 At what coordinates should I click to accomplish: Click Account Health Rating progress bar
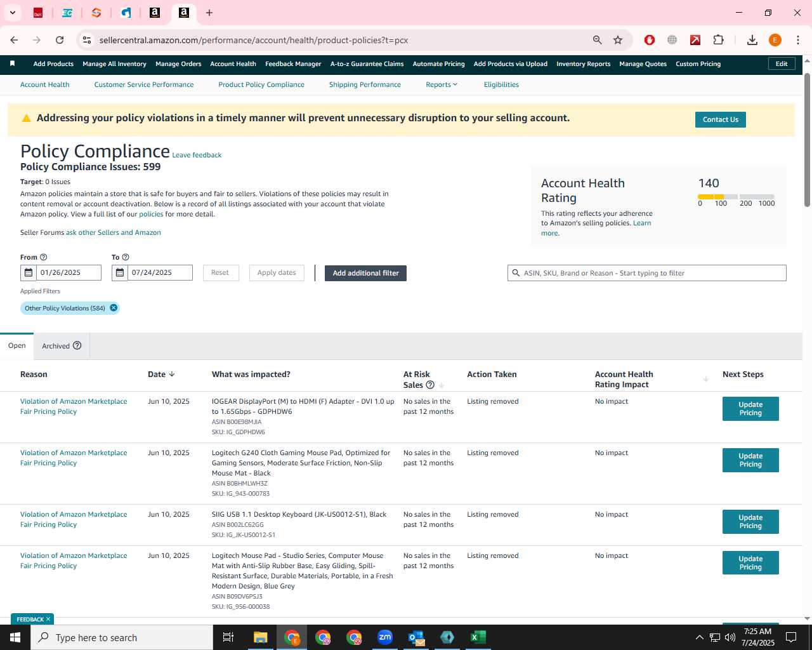(736, 197)
